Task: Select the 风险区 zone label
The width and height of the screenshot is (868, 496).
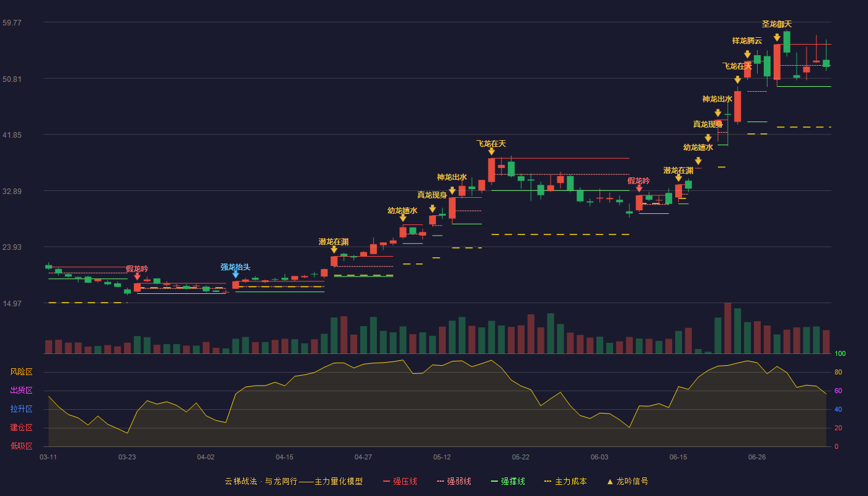Action: (22, 372)
